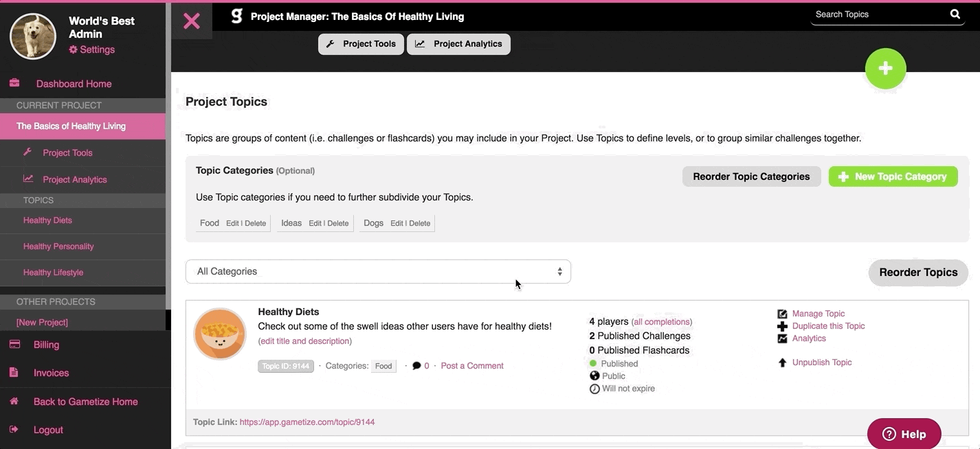Image resolution: width=980 pixels, height=449 pixels.
Task: Click the Will not expire clock icon
Action: pyautogui.click(x=594, y=389)
